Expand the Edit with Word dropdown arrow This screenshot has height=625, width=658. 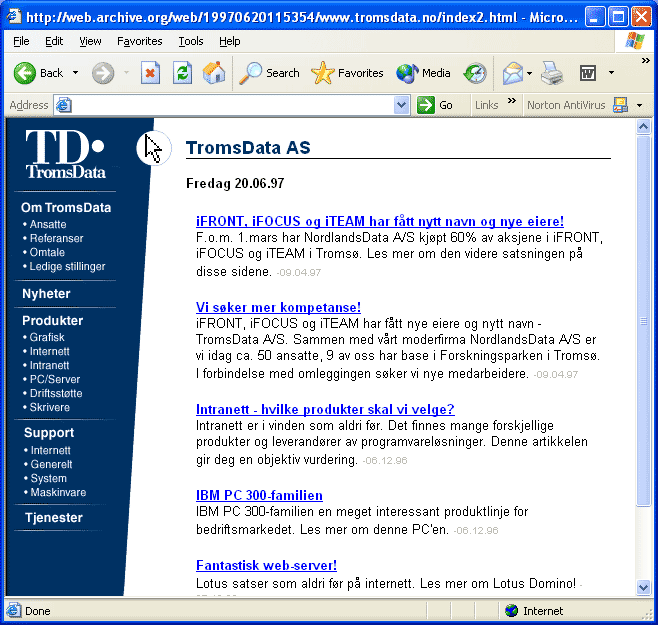coord(611,73)
